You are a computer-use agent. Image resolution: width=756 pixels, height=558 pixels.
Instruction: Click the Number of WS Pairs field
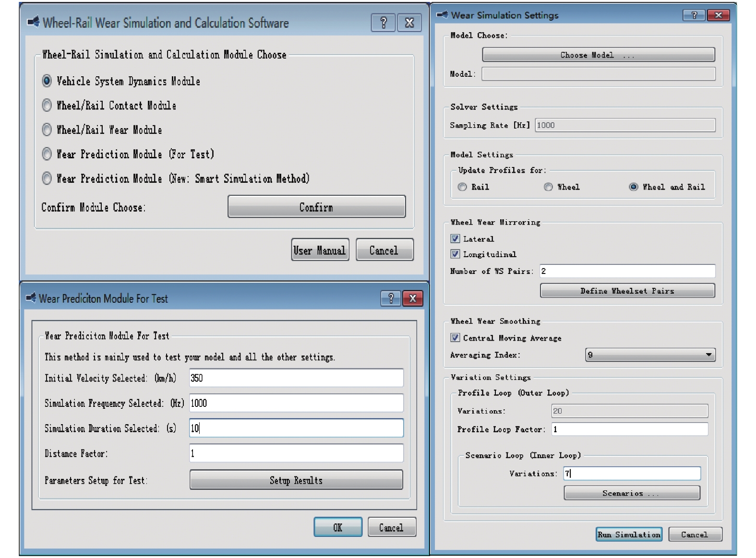coord(627,271)
